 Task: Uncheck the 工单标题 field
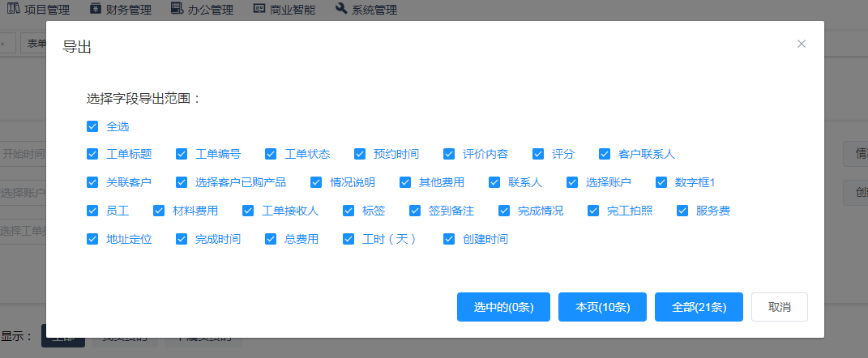(92, 154)
